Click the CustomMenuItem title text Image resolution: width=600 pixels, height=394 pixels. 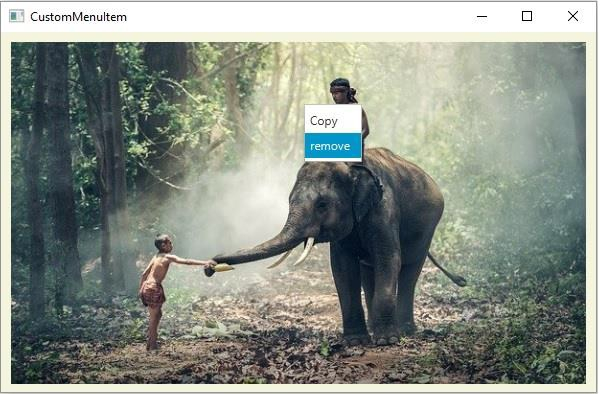78,17
